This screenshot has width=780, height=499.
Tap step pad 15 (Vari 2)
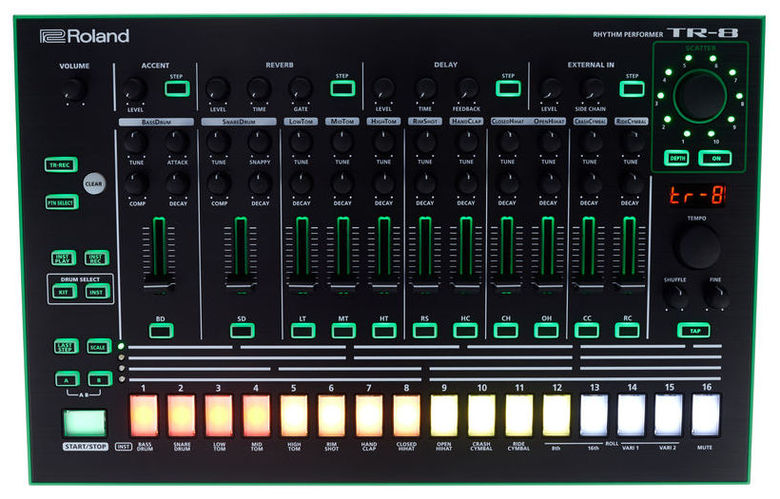coord(669,415)
